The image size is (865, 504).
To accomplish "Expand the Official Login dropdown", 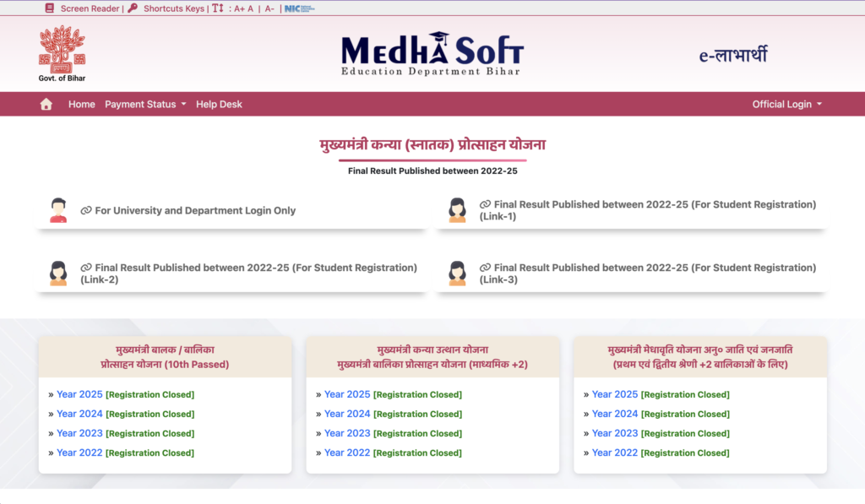I will (787, 104).
